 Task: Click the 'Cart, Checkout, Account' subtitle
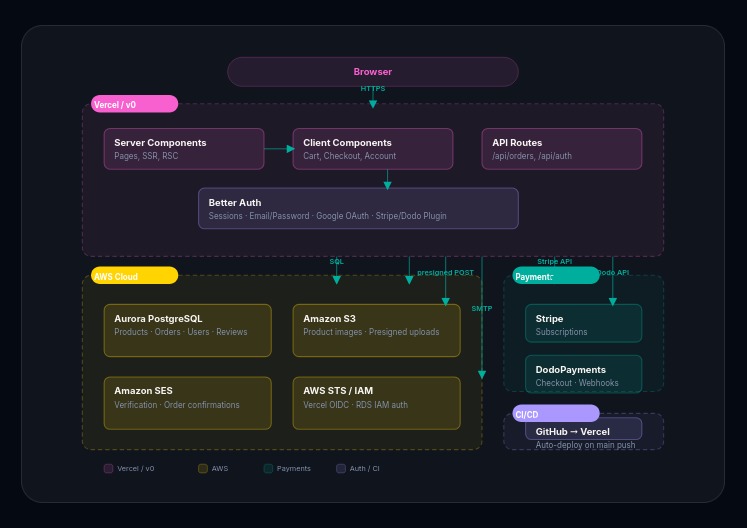[349, 156]
